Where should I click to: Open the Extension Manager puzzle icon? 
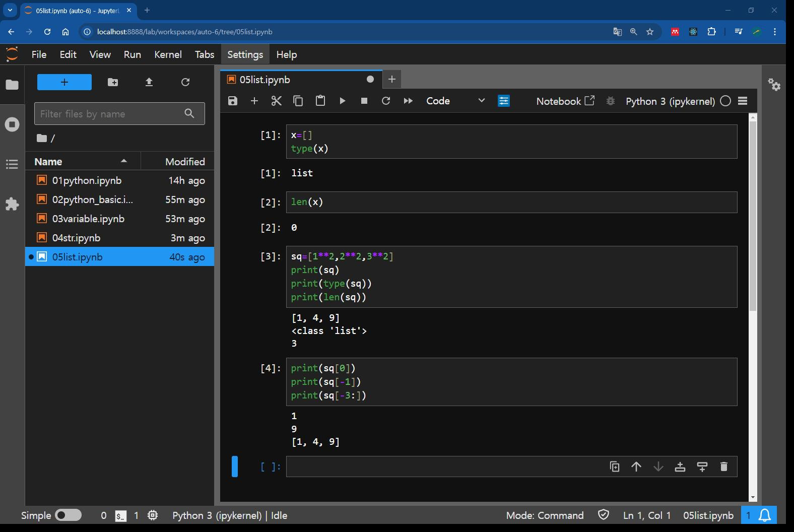pos(12,204)
